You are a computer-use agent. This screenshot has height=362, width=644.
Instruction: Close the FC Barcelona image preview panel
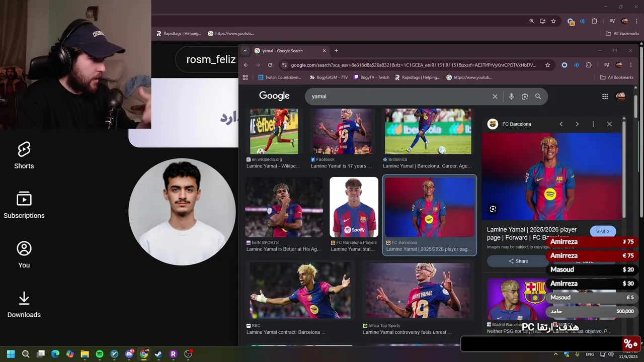[x=609, y=124]
